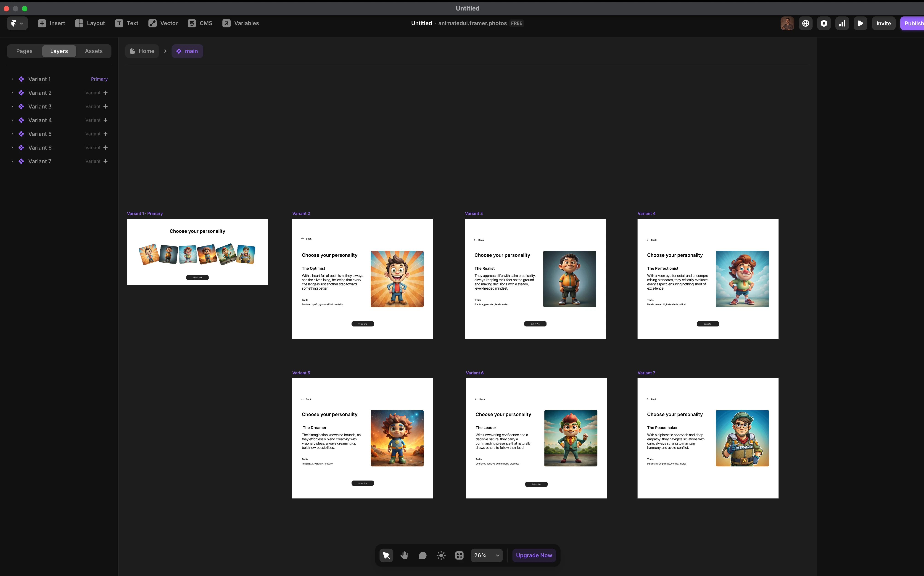Click the user avatar icon
This screenshot has height=576, width=924.
pyautogui.click(x=787, y=23)
